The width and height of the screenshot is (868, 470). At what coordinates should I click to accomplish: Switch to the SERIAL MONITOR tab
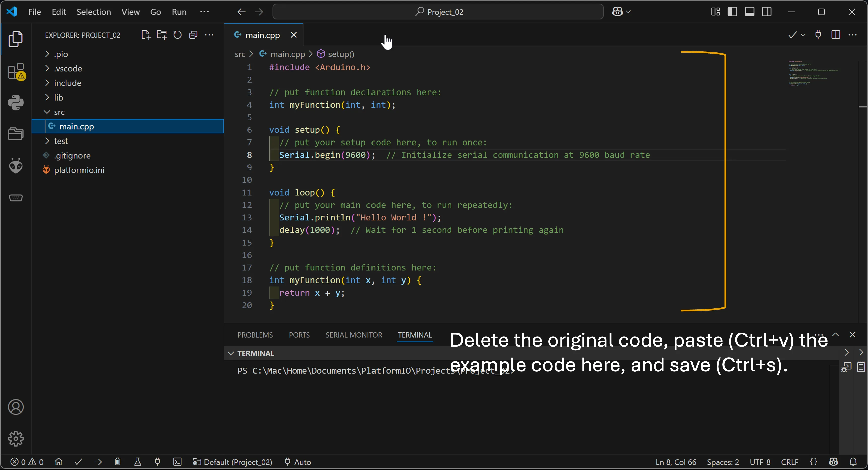point(354,335)
